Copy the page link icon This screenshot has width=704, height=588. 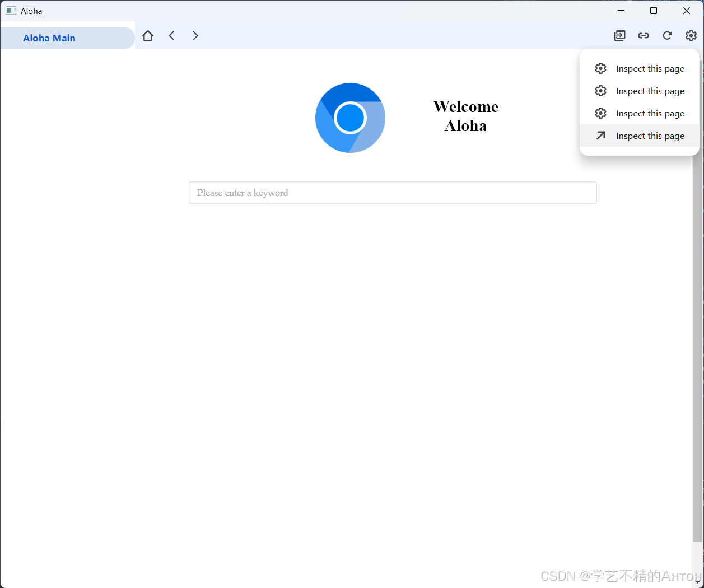point(644,35)
